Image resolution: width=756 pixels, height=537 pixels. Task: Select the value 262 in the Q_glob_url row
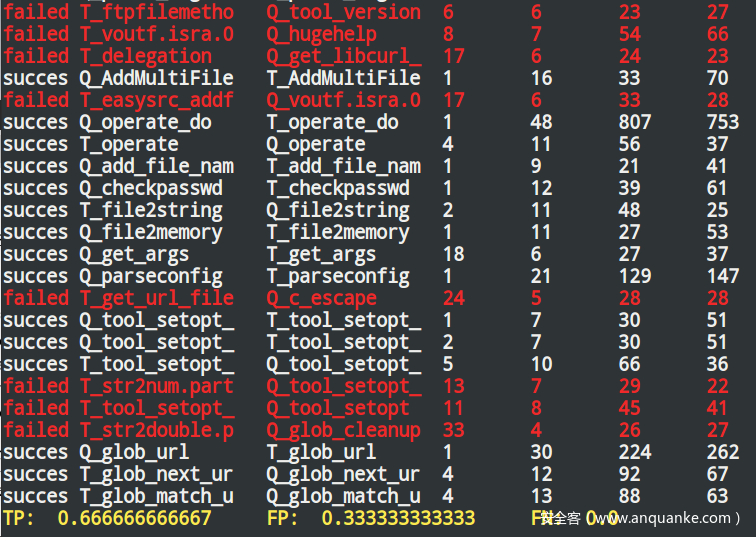click(x=723, y=453)
